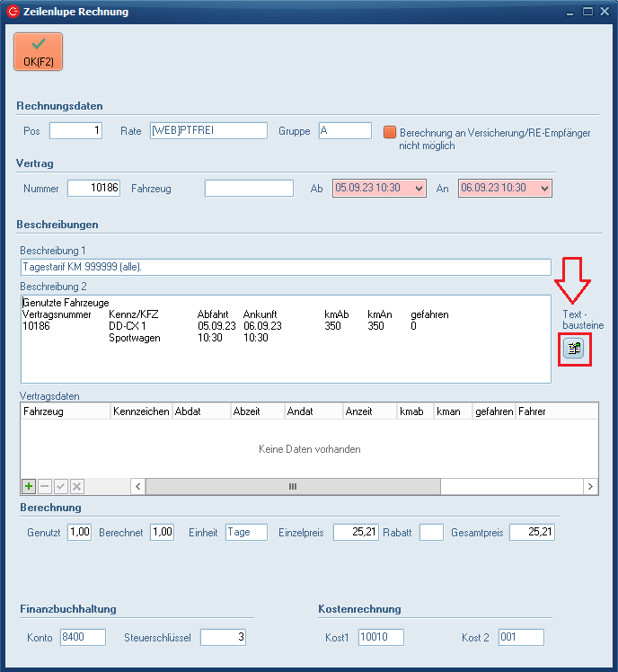Click the Kennzeichen column header
The width and height of the screenshot is (618, 672).
(x=141, y=411)
